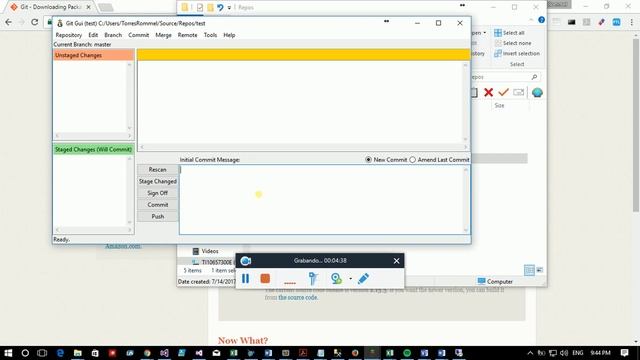Click the teal shell globe icon in Explorer
This screenshot has width=640, height=360.
pyautogui.click(x=537, y=93)
